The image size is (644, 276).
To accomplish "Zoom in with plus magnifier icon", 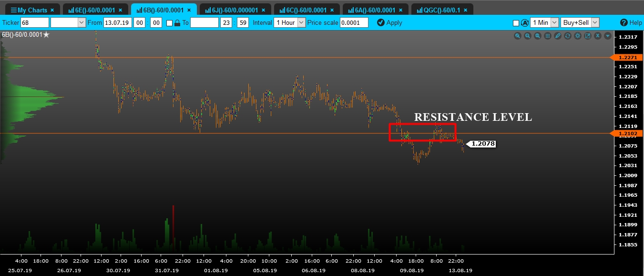I will pyautogui.click(x=528, y=36).
